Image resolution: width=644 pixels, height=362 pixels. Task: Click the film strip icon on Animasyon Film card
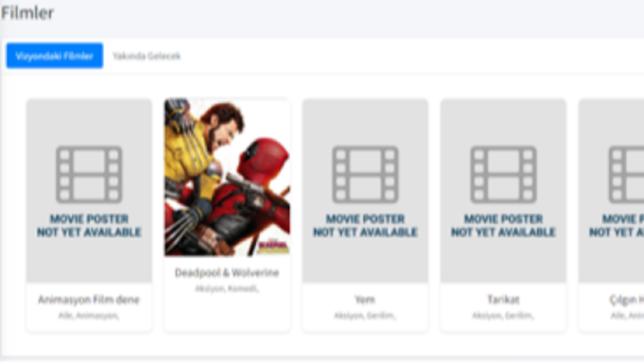pyautogui.click(x=89, y=175)
